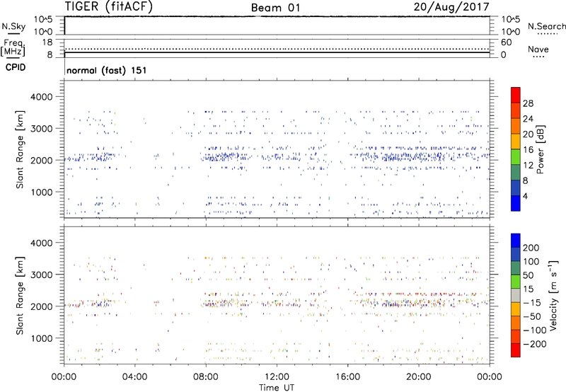Click the 1000 tick on the velocity panel
The width and height of the screenshot is (566, 392).
tap(41, 338)
